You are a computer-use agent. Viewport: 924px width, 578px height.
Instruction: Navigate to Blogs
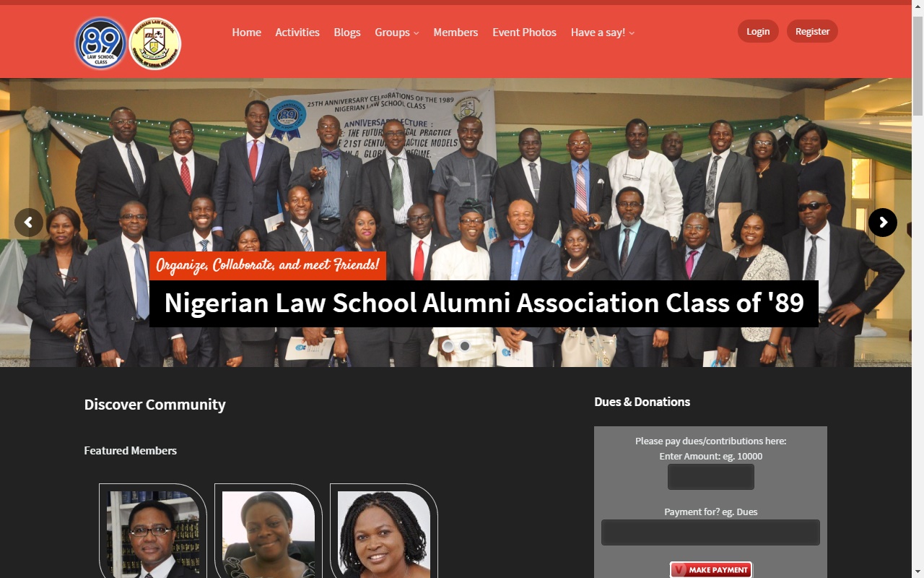pyautogui.click(x=347, y=33)
